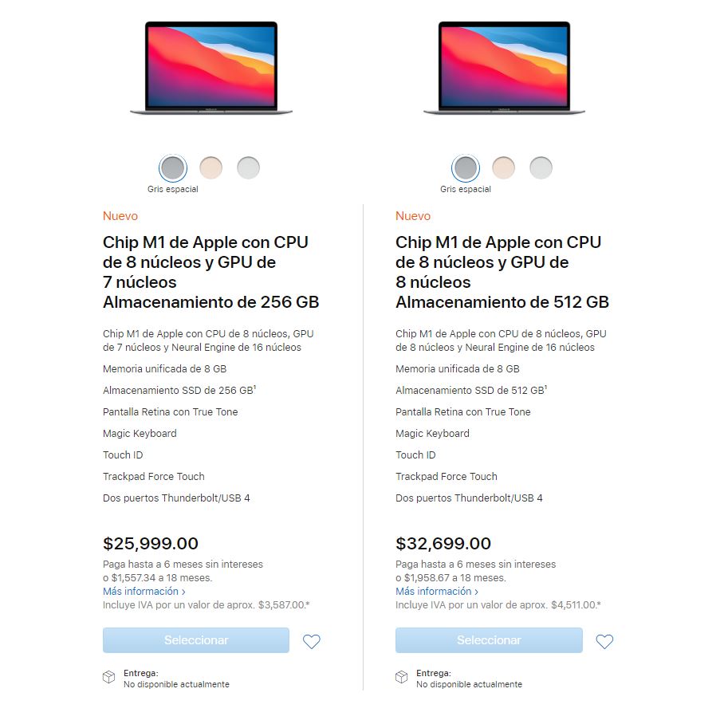Favorite the 512 GB MacBook with heart icon
This screenshot has height=728, width=720.
point(605,641)
